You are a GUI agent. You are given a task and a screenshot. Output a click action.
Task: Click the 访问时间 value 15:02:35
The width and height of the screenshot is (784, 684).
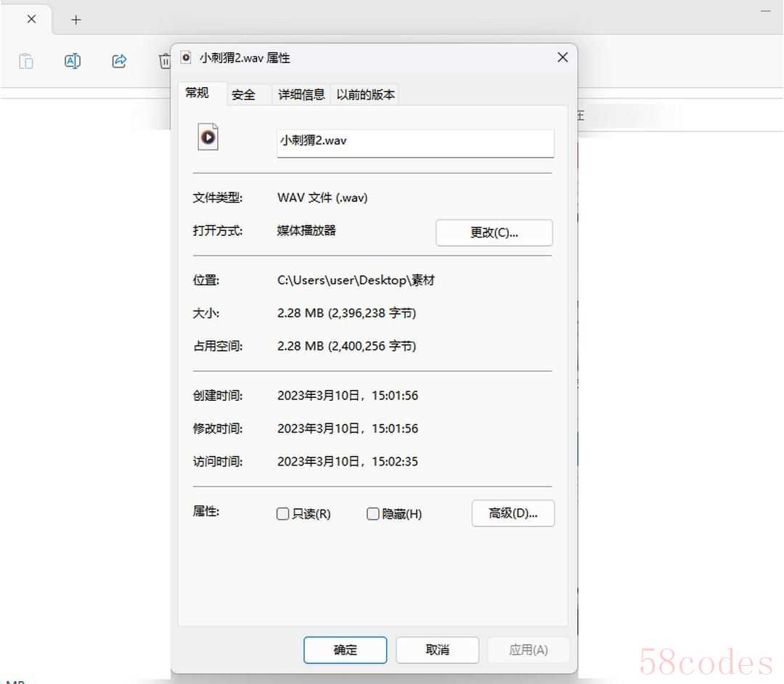[395, 462]
